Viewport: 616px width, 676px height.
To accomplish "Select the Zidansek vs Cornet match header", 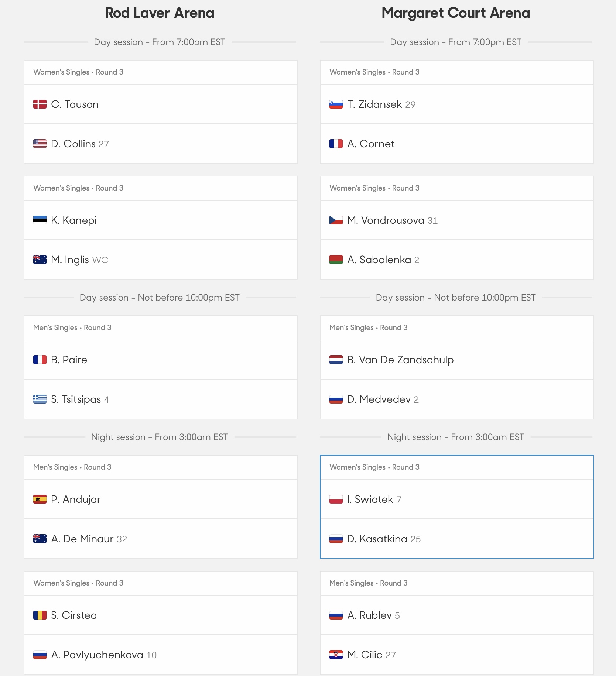I will click(x=457, y=72).
